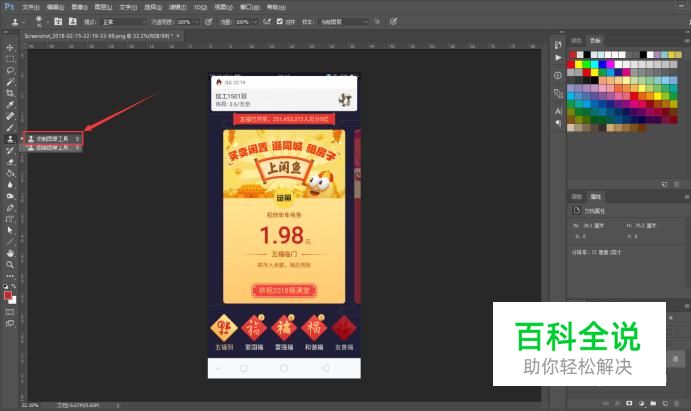Select the Rectangular Marquee tool
Image resolution: width=691 pixels, height=411 pixels.
click(x=10, y=59)
